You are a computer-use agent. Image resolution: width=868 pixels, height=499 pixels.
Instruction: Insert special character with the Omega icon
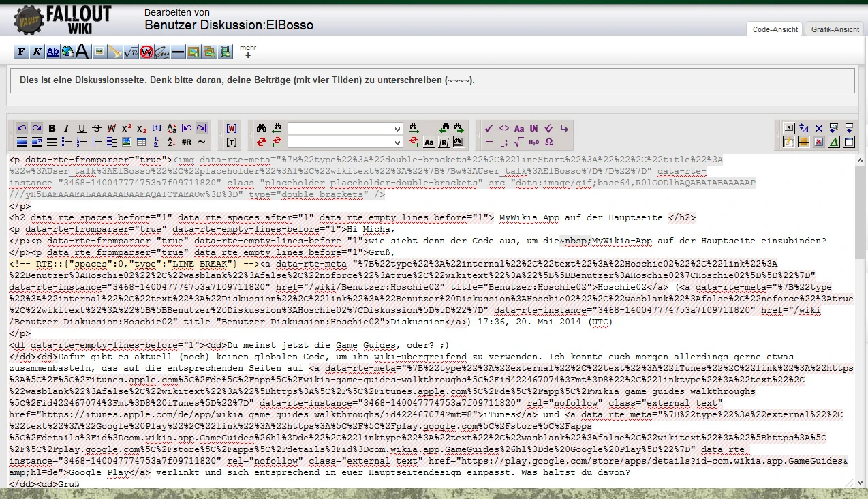point(549,142)
